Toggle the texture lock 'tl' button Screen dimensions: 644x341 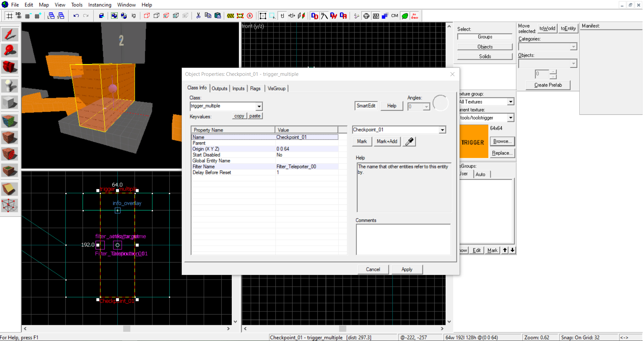pos(282,16)
